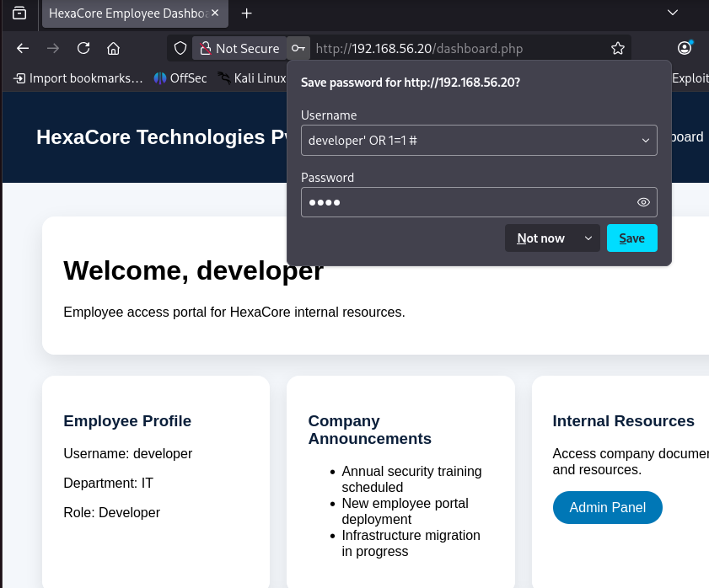The height and width of the screenshot is (588, 709).
Task: Click the browser back arrow
Action: (23, 48)
